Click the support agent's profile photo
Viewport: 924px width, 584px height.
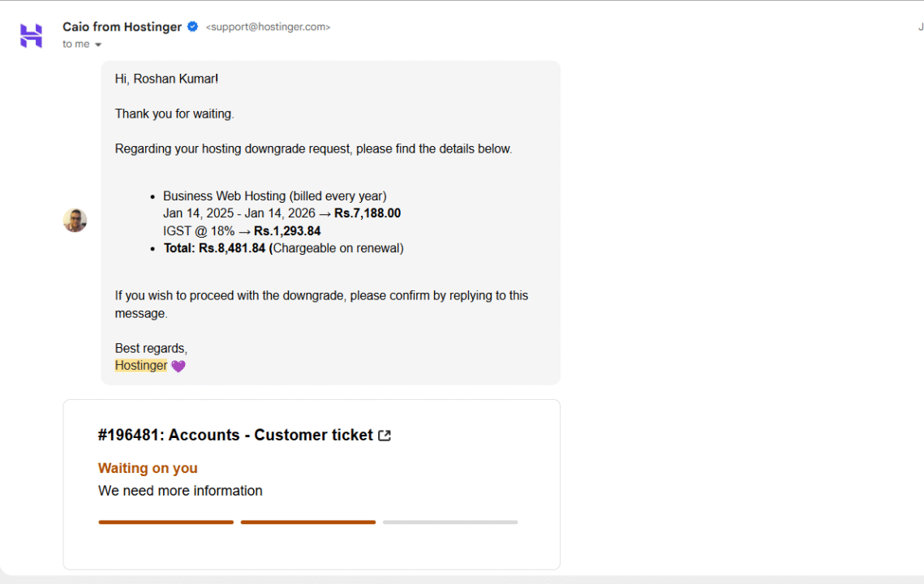point(75,220)
